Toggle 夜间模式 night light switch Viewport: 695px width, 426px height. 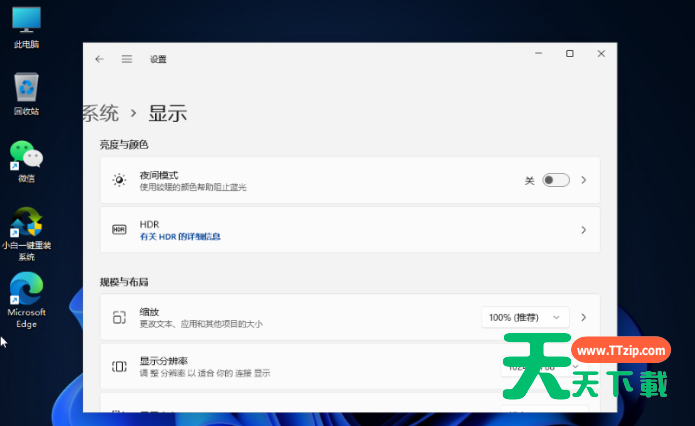click(555, 180)
